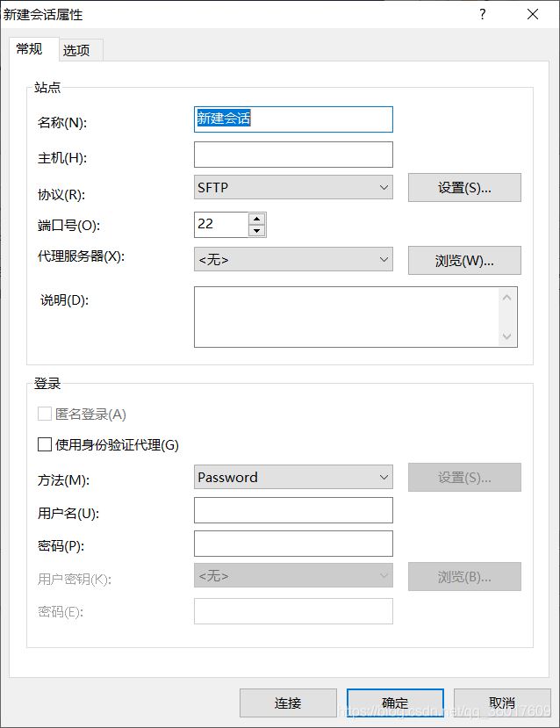Enable 使用身份验证代理 checkbox

tap(45, 445)
